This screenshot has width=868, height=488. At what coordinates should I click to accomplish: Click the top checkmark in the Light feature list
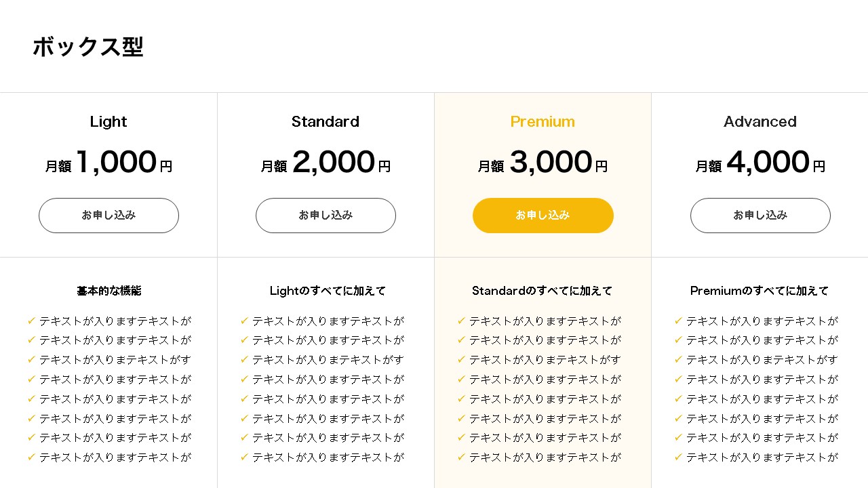tap(31, 321)
